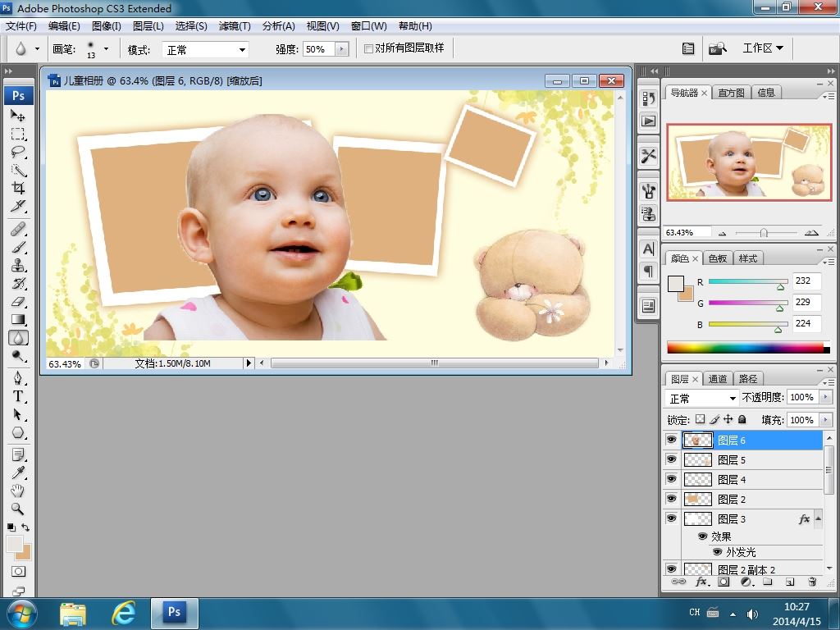Pick the Eraser tool
Image resolution: width=840 pixels, height=630 pixels.
18,302
